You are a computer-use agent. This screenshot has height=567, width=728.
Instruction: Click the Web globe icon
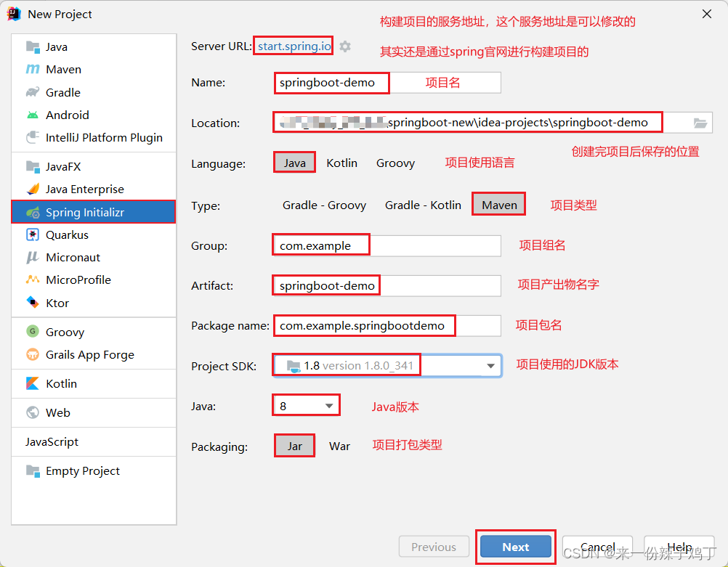(x=33, y=412)
